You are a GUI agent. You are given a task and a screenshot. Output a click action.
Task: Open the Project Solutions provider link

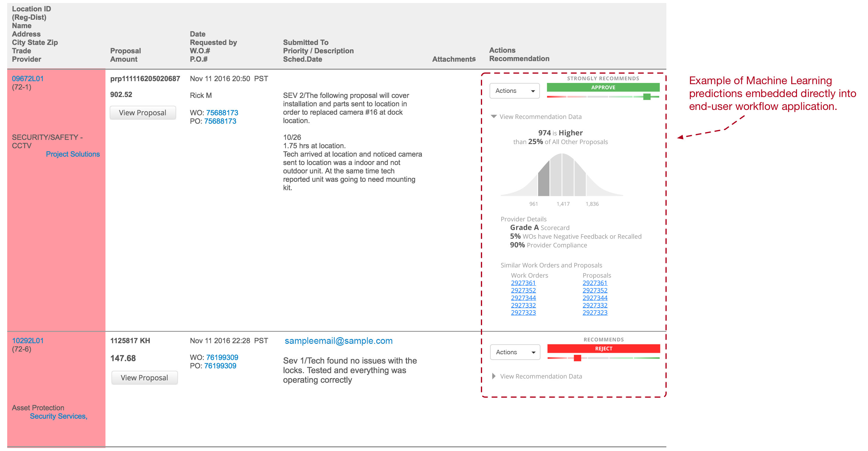click(73, 154)
